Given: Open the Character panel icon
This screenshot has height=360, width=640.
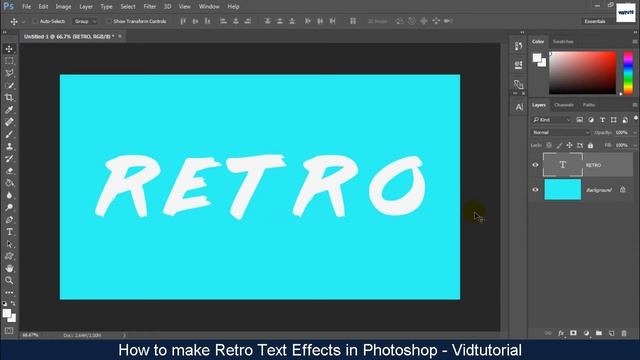Looking at the screenshot, I should click(518, 107).
